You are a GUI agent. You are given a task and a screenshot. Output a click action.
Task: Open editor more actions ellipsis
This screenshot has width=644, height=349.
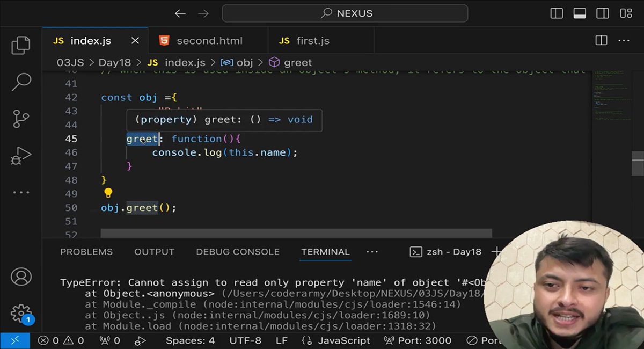point(624,41)
